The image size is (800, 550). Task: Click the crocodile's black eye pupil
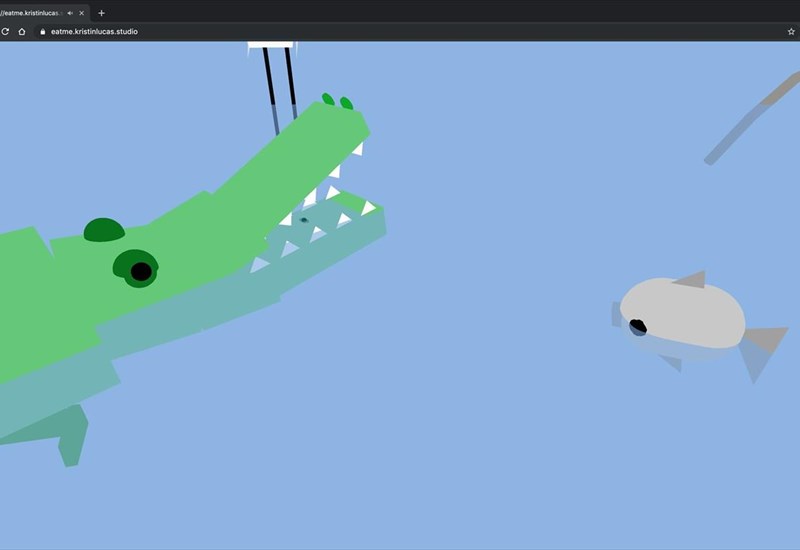coord(141,271)
